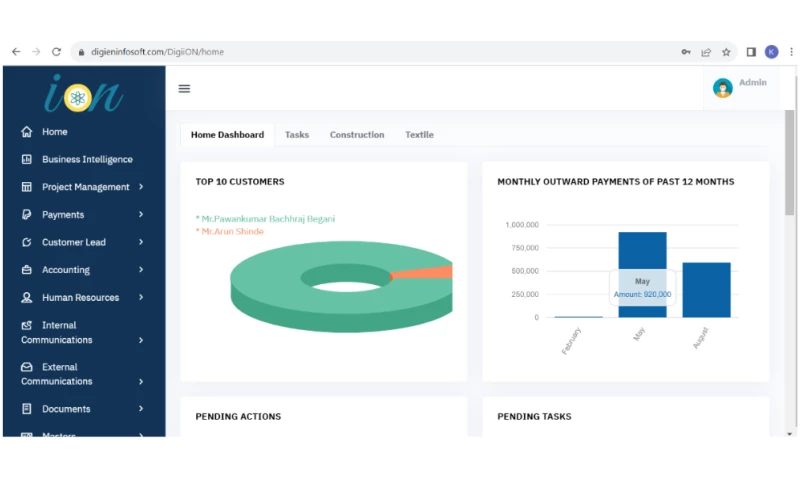
Task: Click the Business Intelligence chart icon
Action: [x=27, y=159]
